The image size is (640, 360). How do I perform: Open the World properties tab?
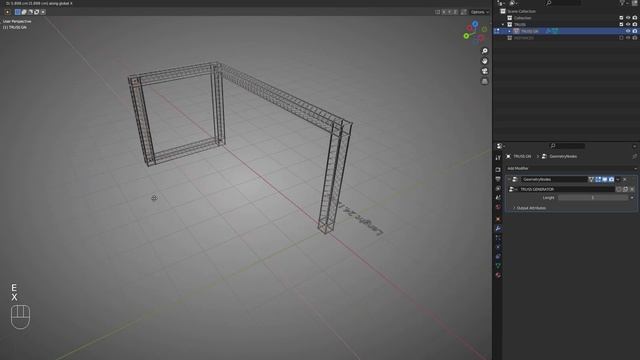[x=498, y=207]
